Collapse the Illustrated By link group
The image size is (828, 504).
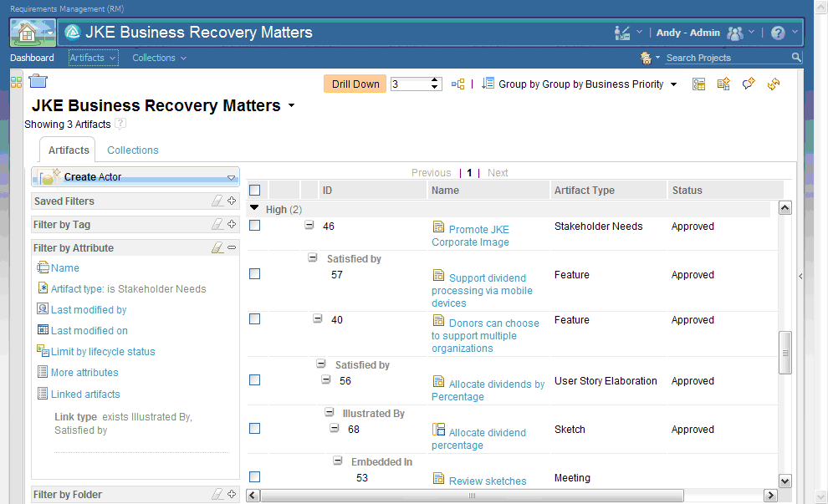(329, 412)
